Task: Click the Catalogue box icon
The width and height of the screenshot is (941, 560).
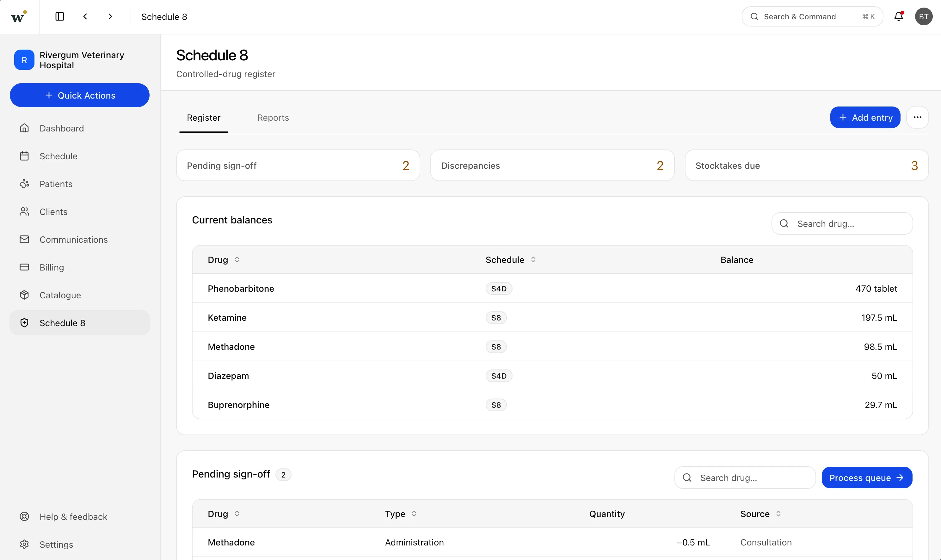Action: click(25, 295)
